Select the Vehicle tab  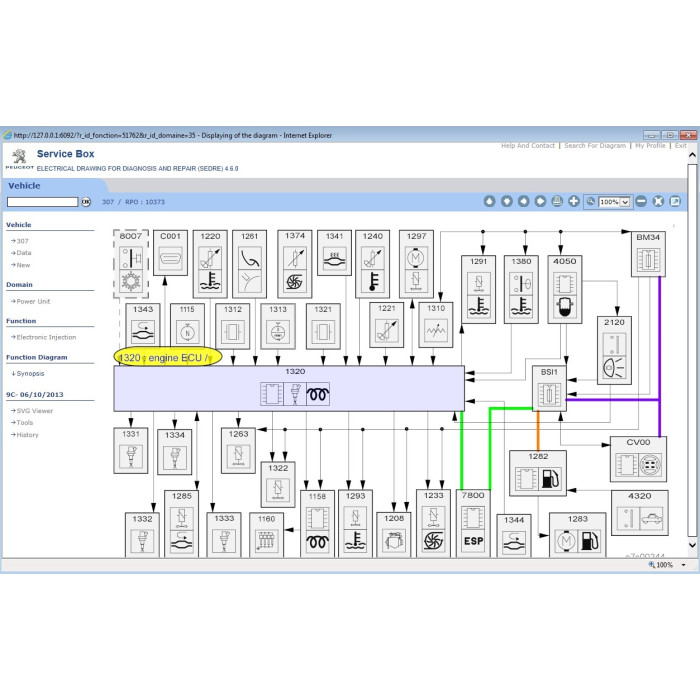pyautogui.click(x=24, y=186)
